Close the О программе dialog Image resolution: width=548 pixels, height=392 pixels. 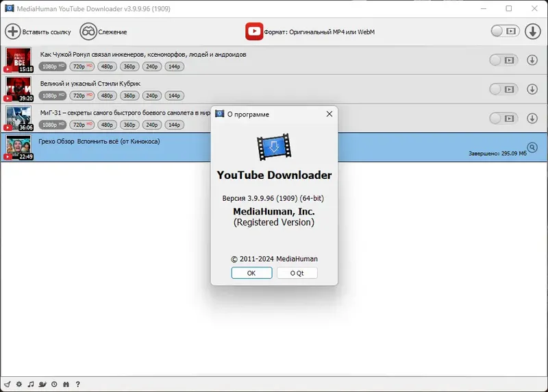coord(329,114)
